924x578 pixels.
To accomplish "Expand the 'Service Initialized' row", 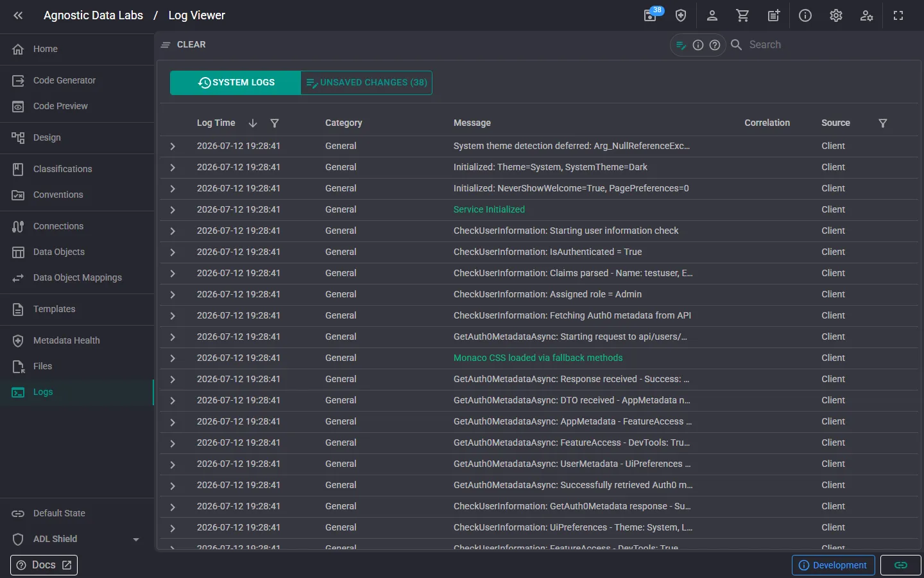I will tap(173, 210).
